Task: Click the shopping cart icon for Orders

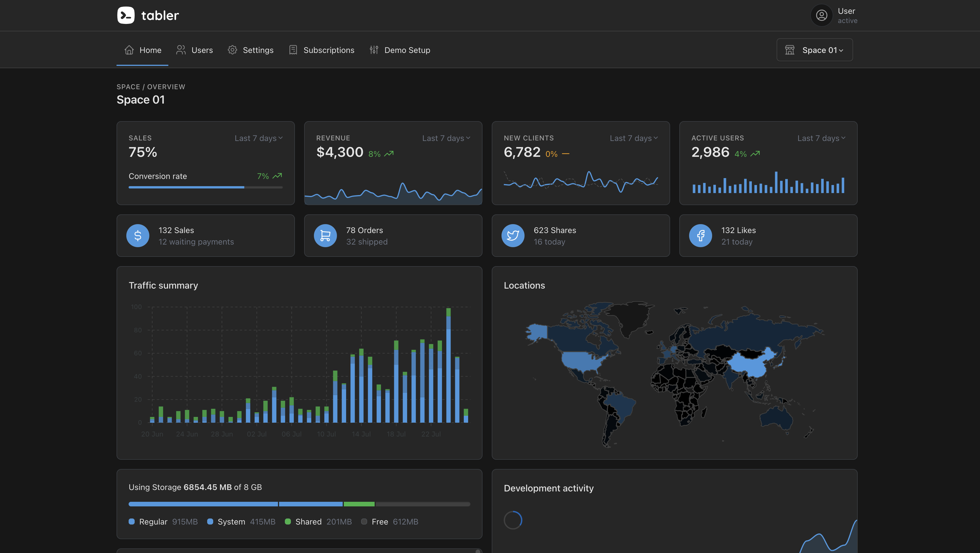Action: (x=325, y=235)
